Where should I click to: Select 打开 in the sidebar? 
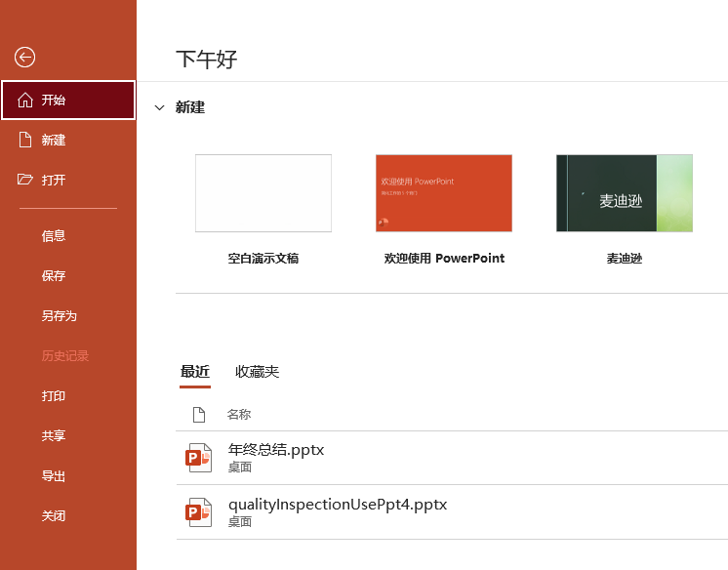pyautogui.click(x=68, y=180)
